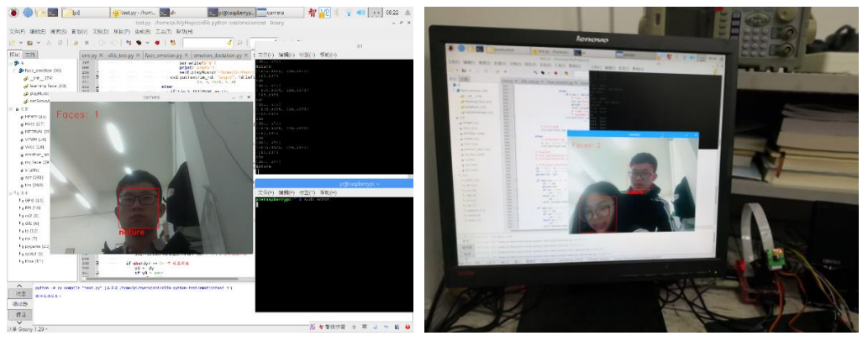
Task: Open the Raspberry Pi main menu
Action: [14, 12]
